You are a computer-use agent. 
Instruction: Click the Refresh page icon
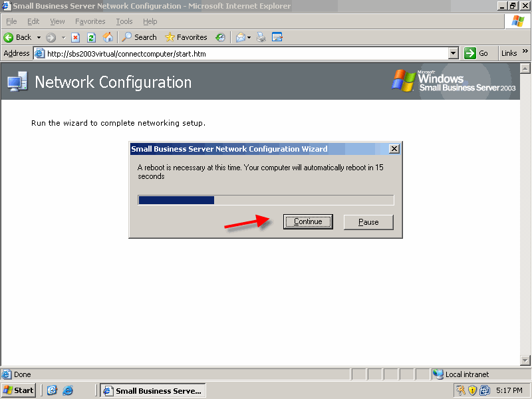click(91, 37)
